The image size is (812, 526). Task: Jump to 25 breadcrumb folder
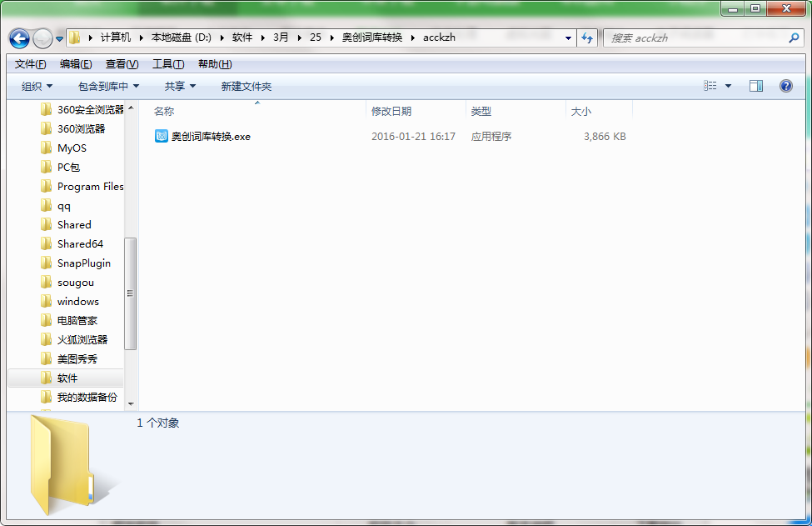point(316,38)
